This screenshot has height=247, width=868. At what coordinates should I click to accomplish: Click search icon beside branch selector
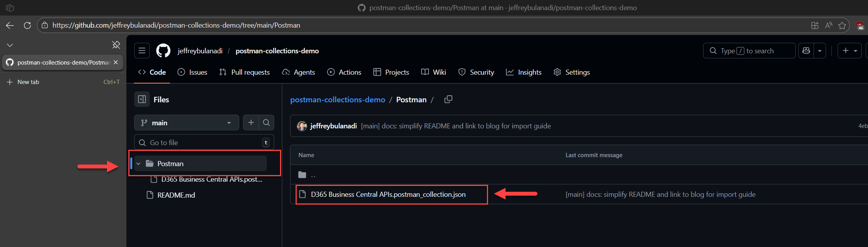coord(266,123)
